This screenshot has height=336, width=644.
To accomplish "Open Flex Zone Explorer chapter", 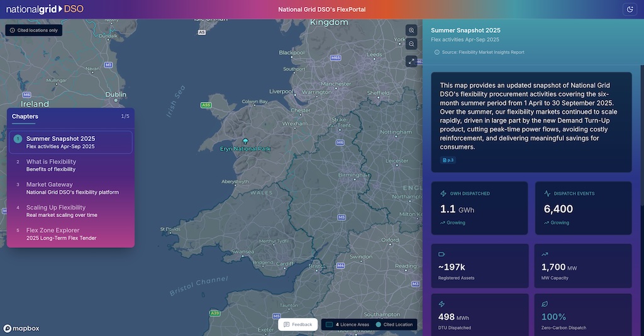I will [61, 233].
